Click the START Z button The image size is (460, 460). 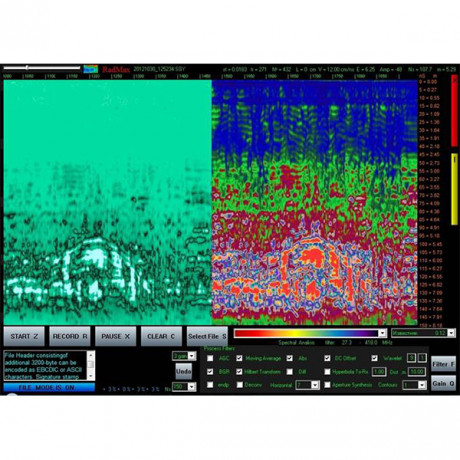click(x=24, y=336)
